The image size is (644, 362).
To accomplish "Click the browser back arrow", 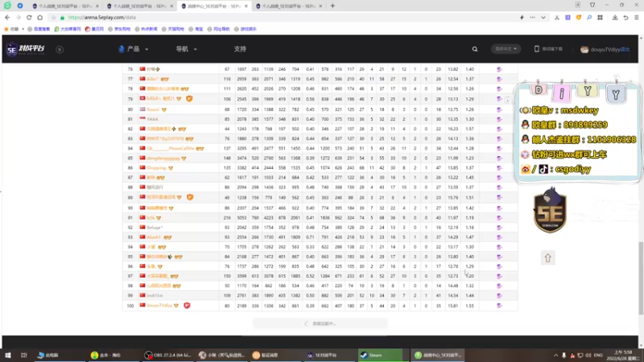I will pos(7,18).
